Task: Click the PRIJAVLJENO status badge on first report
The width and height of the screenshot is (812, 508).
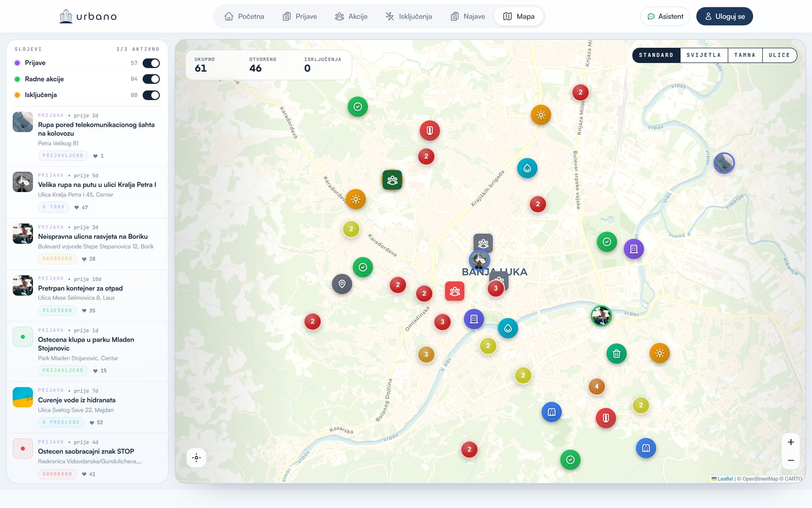Action: 63,155
